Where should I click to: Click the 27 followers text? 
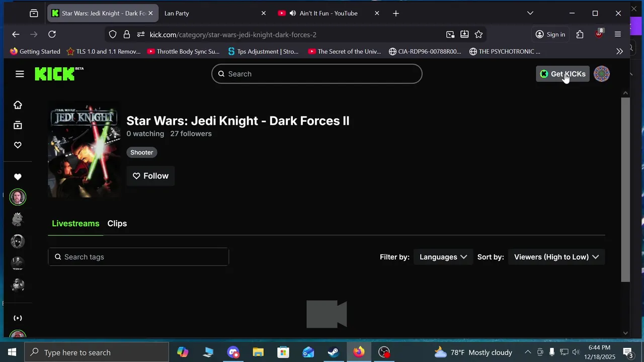point(191,134)
